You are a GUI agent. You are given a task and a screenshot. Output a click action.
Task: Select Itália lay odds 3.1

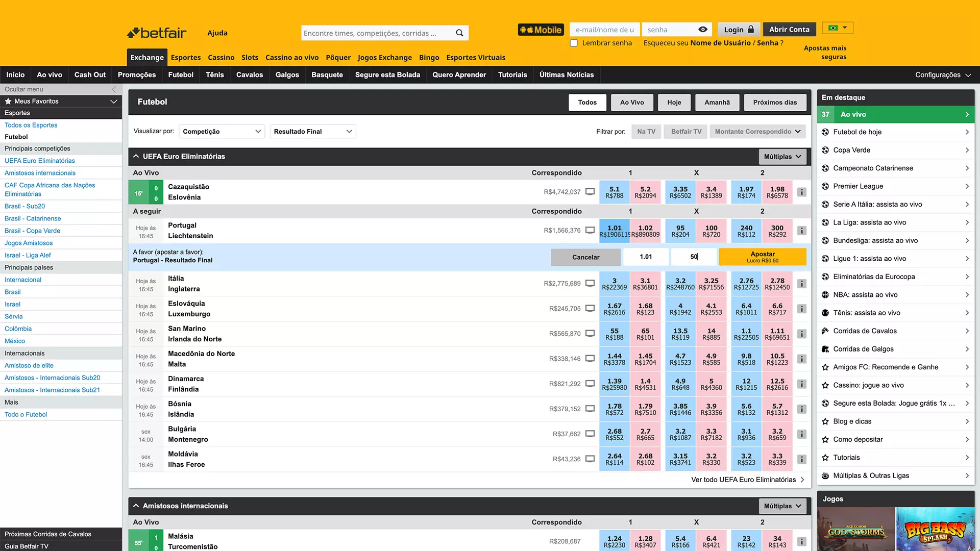point(645,284)
